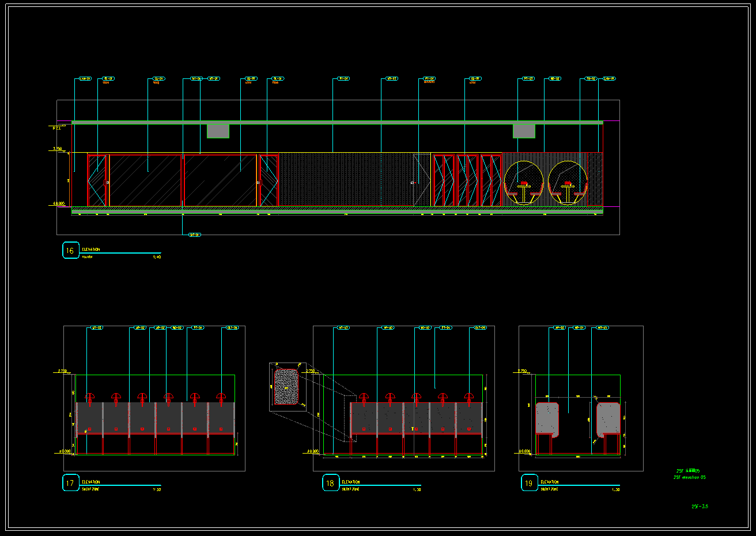Select the SILENT ZONE subtitle under drawing 18
Viewport: 756px width, 536px height.
350,489
